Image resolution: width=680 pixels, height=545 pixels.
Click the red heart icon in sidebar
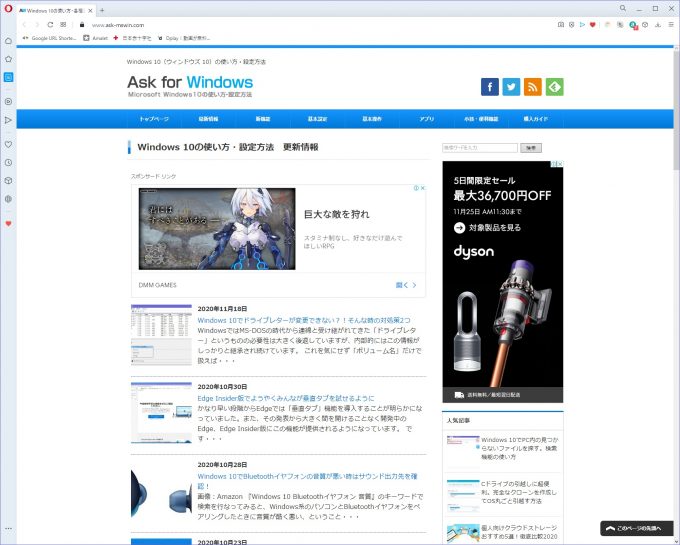[8, 224]
